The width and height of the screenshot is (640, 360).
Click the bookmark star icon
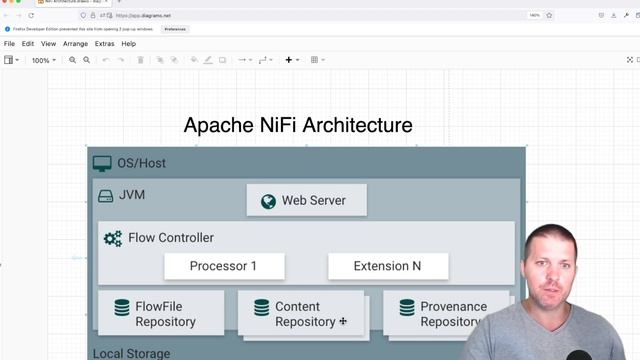tap(549, 16)
